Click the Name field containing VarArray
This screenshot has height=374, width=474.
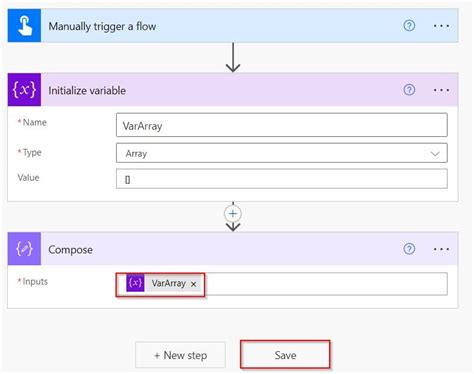coord(282,125)
